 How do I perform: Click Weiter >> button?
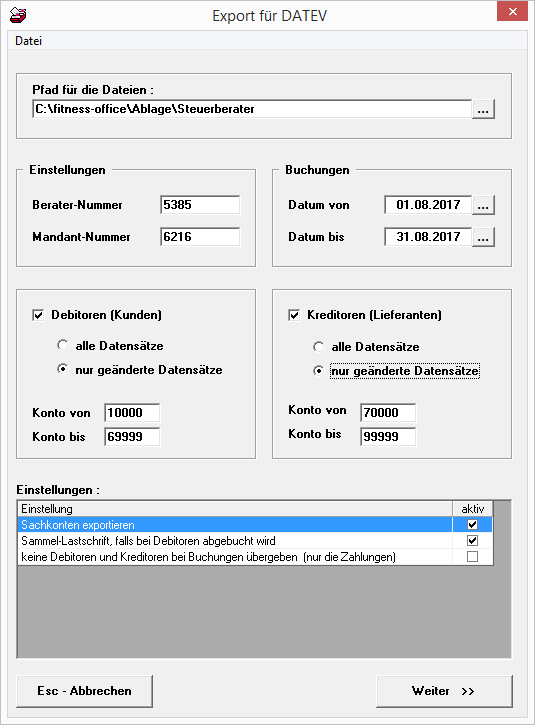pyautogui.click(x=444, y=691)
